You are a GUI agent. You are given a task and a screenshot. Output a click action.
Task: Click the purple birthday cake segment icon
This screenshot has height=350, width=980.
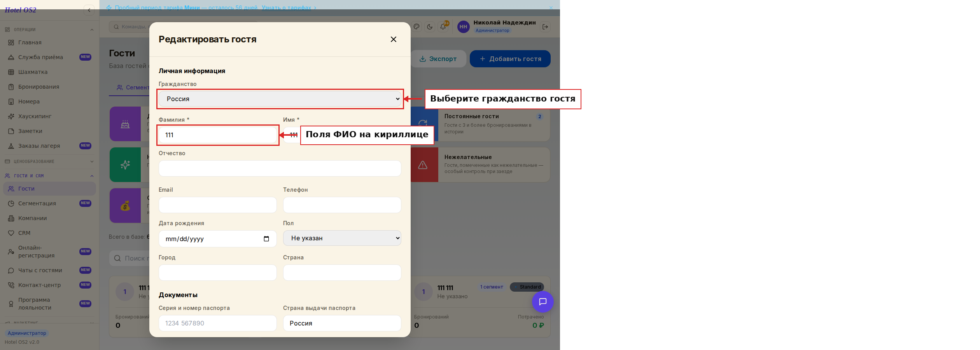tap(125, 124)
